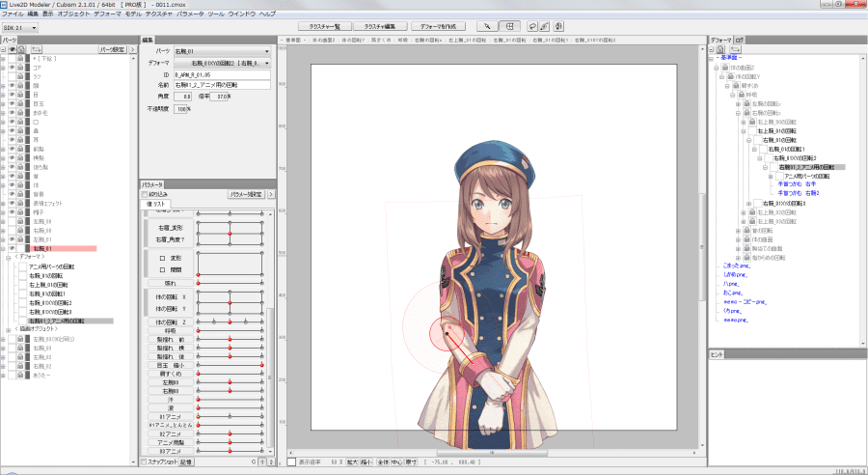Expand the <描画オブジェクト> group
Viewport: 868px width, 475px height.
(9, 329)
